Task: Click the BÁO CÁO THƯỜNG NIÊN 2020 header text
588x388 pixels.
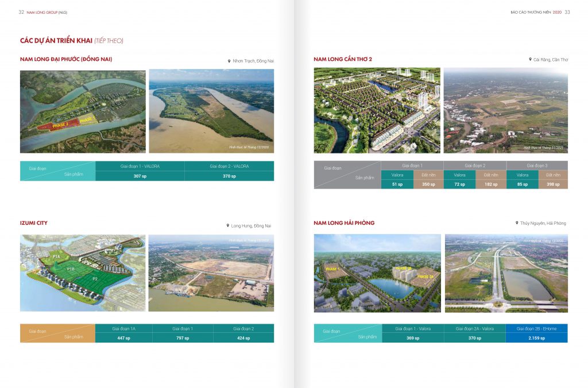Action: [536, 13]
